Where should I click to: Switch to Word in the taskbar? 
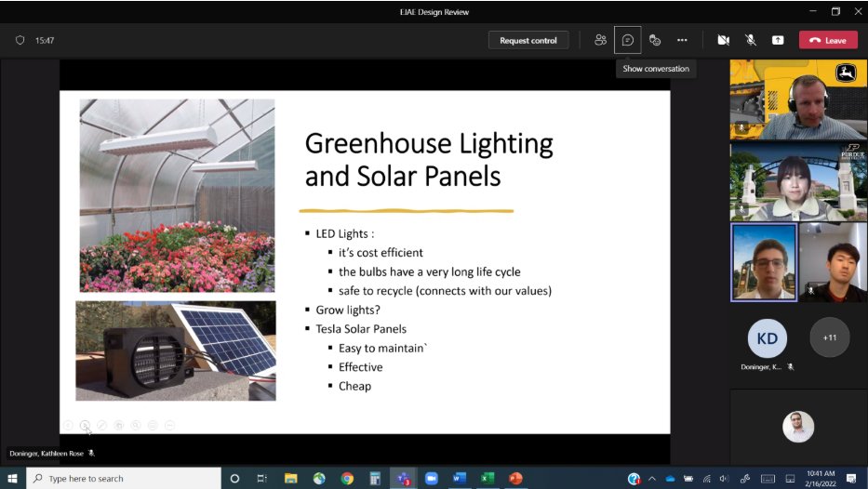coord(460,479)
